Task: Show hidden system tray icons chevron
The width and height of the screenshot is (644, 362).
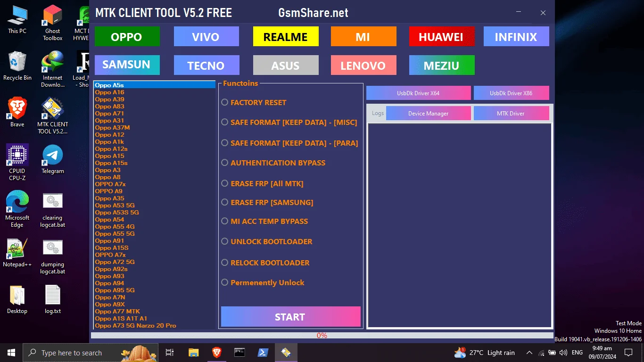Action: (x=529, y=353)
